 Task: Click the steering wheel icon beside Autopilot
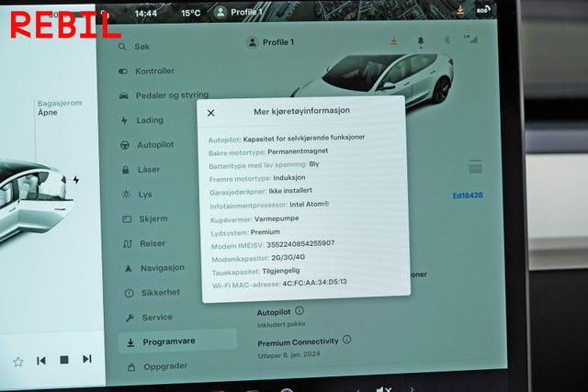point(125,145)
